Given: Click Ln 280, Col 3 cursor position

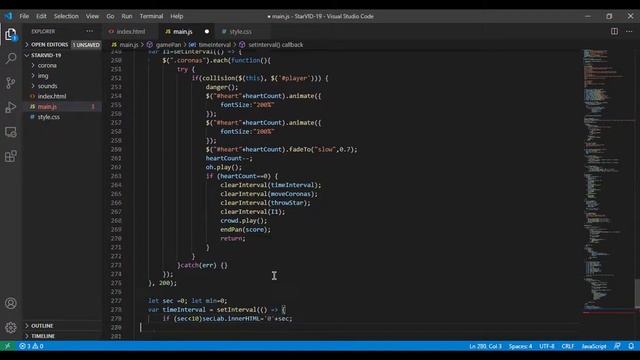Looking at the screenshot, I should pyautogui.click(x=485, y=346).
